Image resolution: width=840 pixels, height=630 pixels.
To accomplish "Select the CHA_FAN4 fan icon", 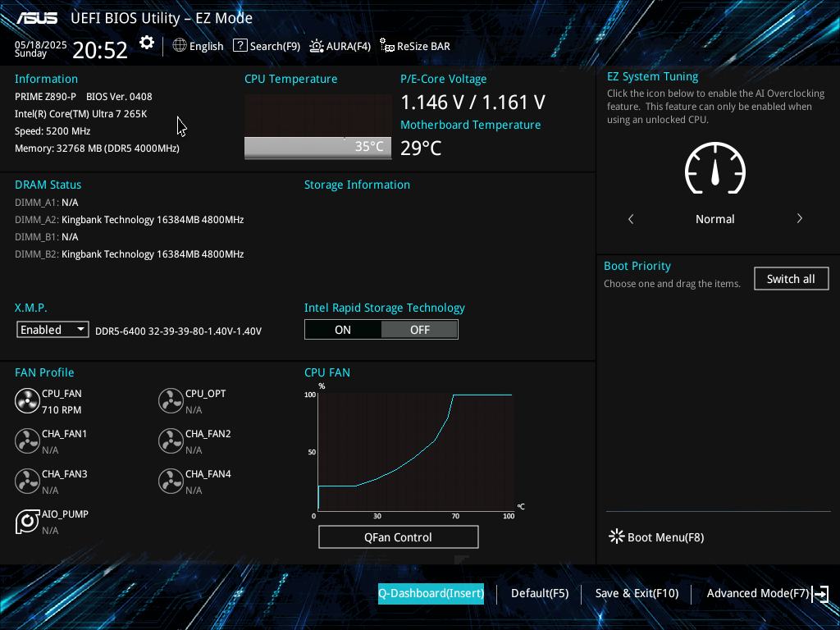I will click(x=171, y=481).
